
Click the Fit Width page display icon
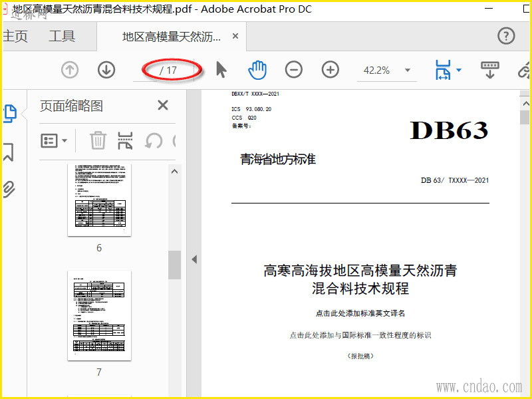443,70
